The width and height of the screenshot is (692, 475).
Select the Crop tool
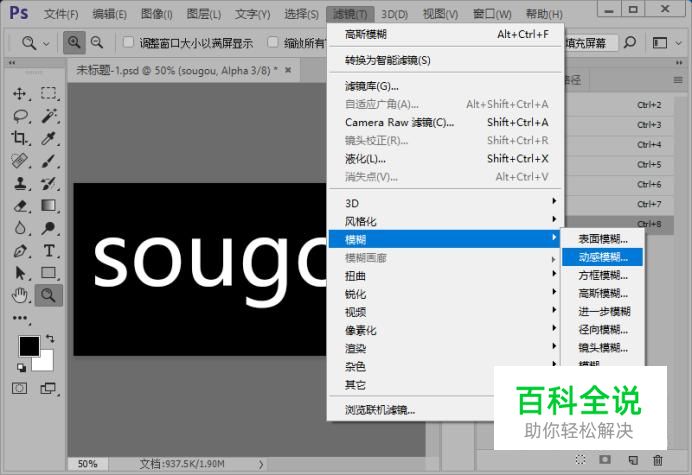[19, 139]
